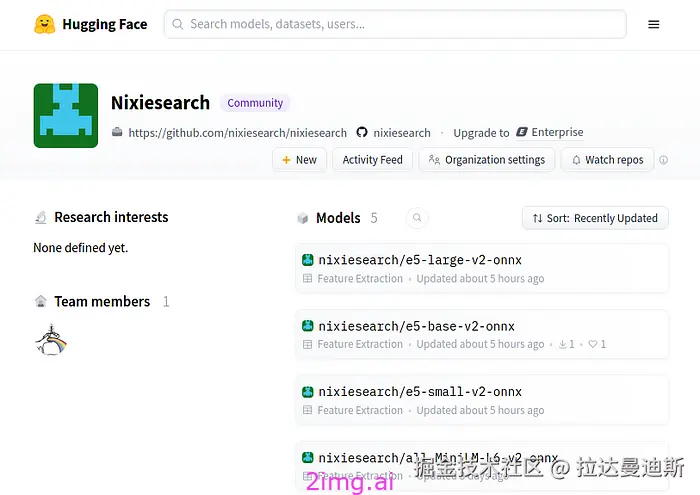
Task: Click the Hugging Face emoji logo
Action: click(x=45, y=24)
